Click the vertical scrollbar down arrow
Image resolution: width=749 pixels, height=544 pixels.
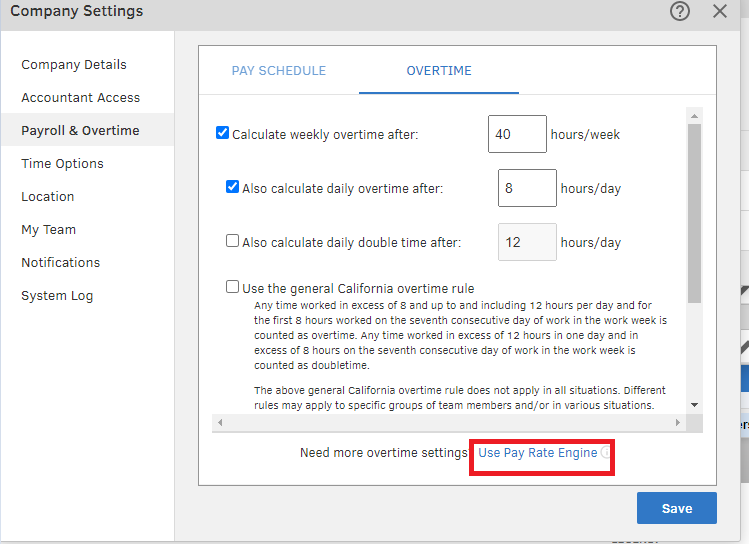coord(695,404)
